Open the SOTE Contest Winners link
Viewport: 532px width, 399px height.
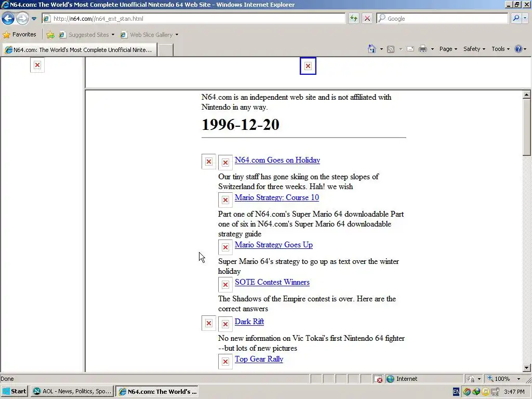pyautogui.click(x=272, y=282)
